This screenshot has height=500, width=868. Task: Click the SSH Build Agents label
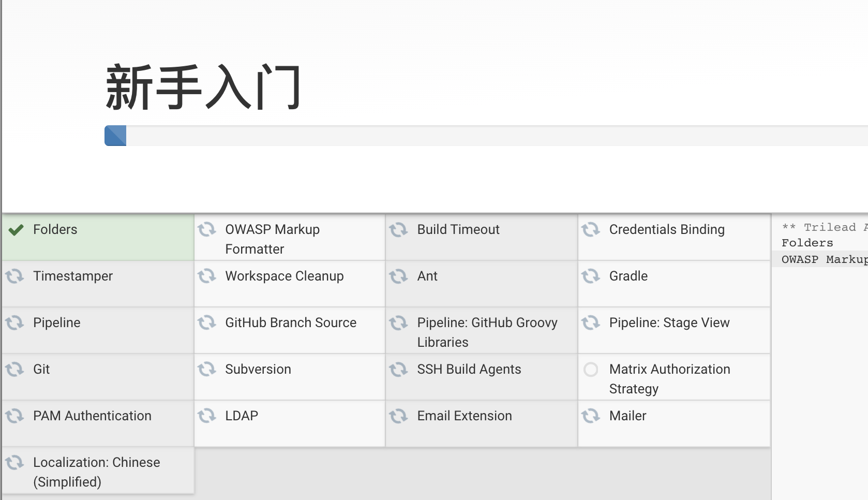(469, 369)
